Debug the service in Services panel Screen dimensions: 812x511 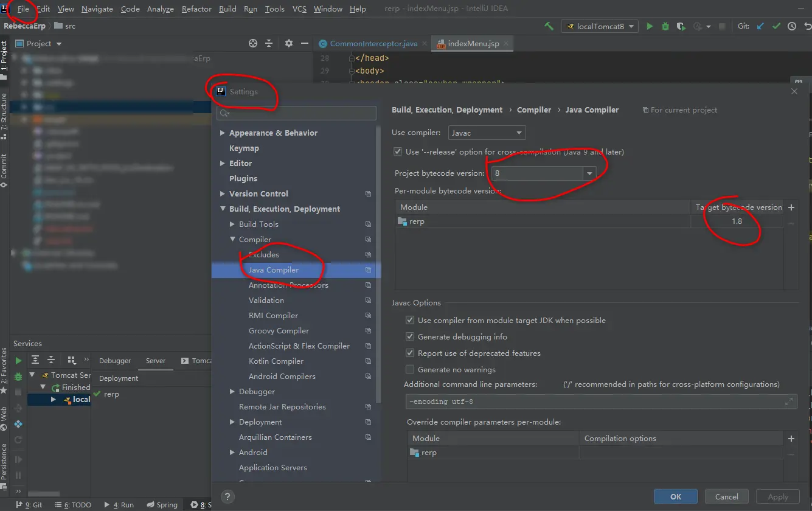pos(18,376)
